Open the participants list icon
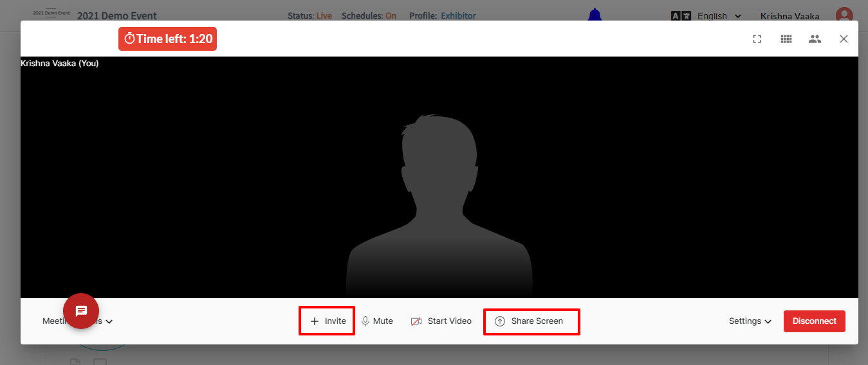Image resolution: width=868 pixels, height=365 pixels. coord(815,39)
